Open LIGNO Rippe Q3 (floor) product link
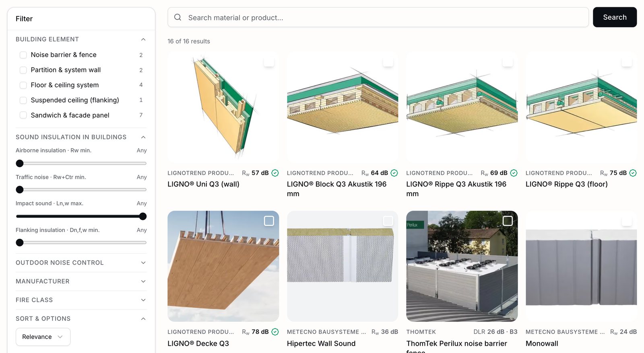Viewport: 644px width, 353px height. pyautogui.click(x=566, y=184)
